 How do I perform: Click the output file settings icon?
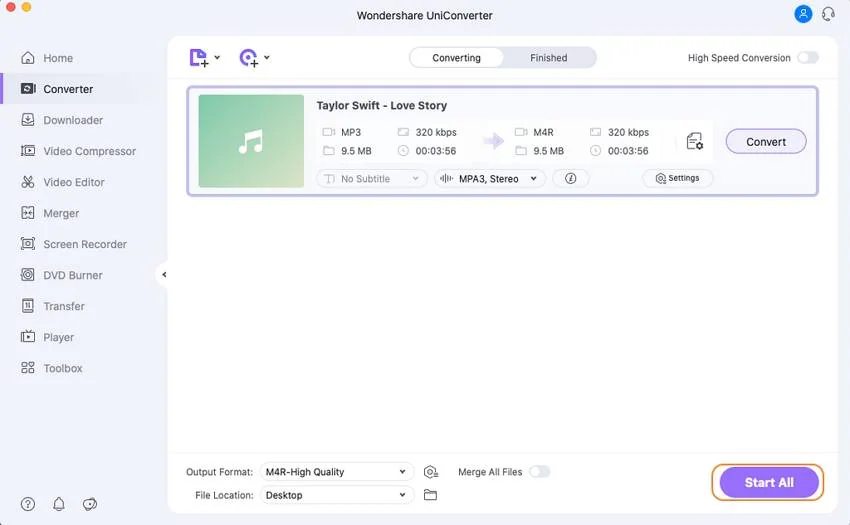(x=694, y=142)
